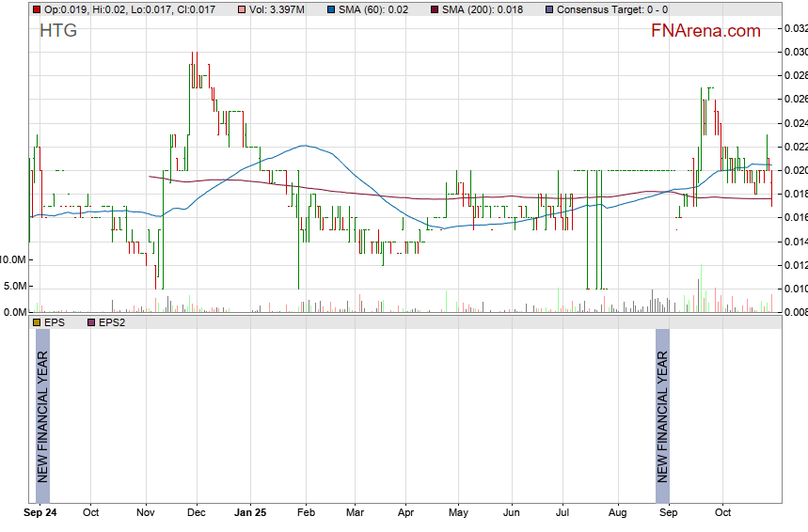
Task: Click the New Financial Year marker near Aug
Action: (662, 416)
